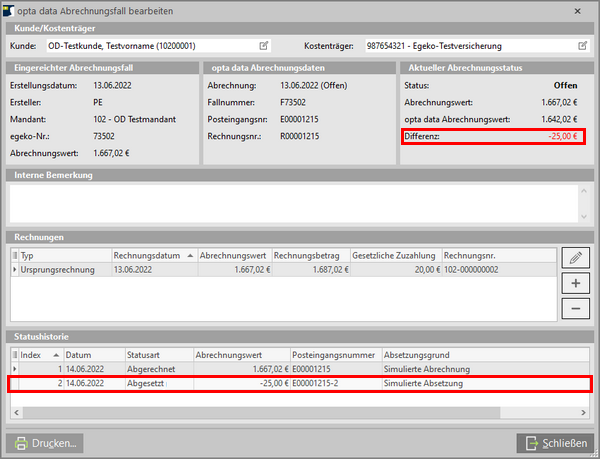Open the Kunde field edit icon
Image resolution: width=600 pixels, height=459 pixels.
point(264,46)
